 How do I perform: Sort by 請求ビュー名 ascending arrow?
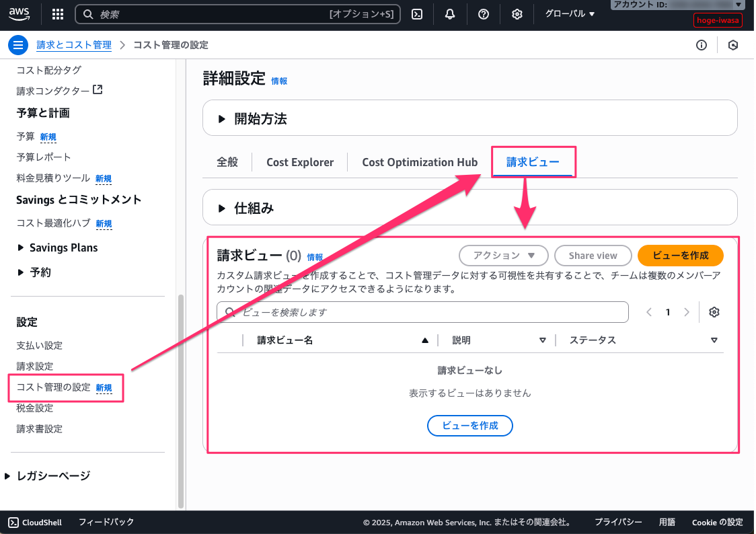coord(425,340)
